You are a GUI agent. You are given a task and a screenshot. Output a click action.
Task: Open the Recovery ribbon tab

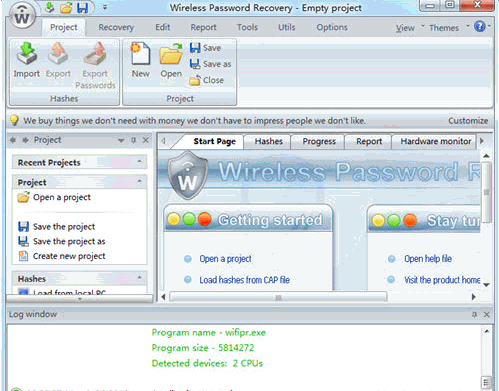click(116, 27)
